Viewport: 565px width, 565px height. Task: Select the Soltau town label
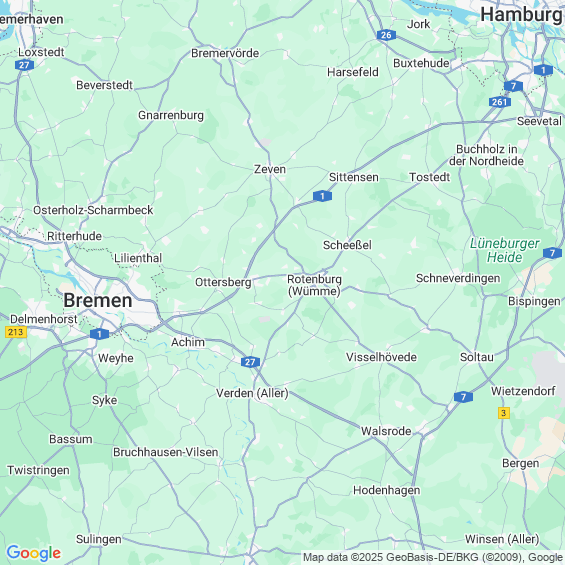tap(476, 357)
